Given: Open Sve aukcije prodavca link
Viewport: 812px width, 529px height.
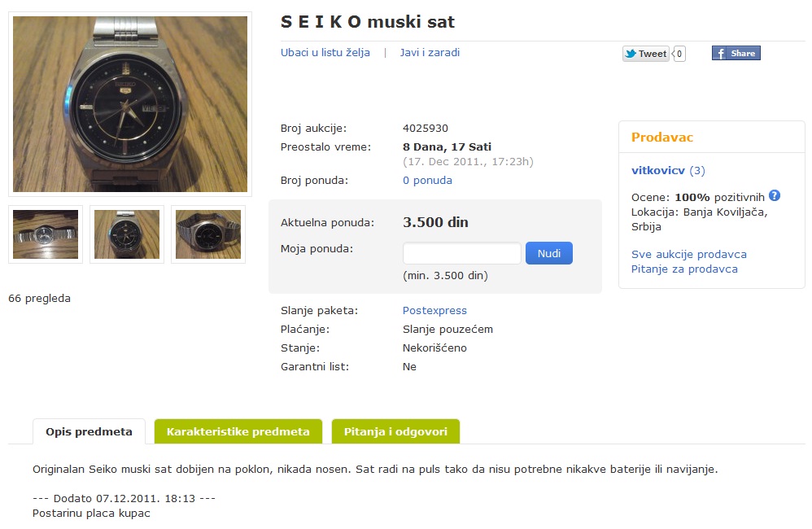Looking at the screenshot, I should [688, 255].
